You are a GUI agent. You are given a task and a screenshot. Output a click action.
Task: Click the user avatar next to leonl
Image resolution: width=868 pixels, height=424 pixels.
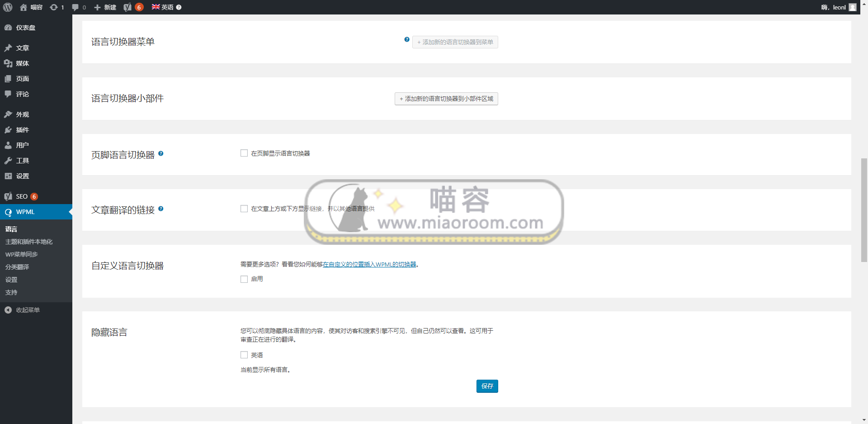click(x=853, y=7)
